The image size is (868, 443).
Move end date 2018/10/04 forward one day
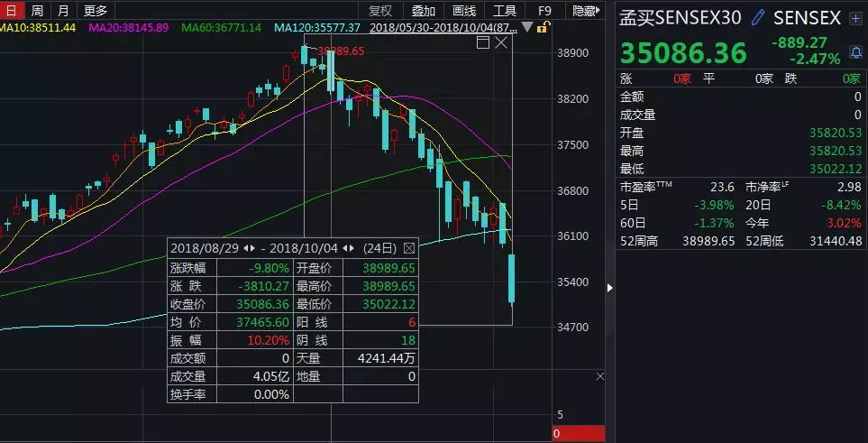(352, 248)
